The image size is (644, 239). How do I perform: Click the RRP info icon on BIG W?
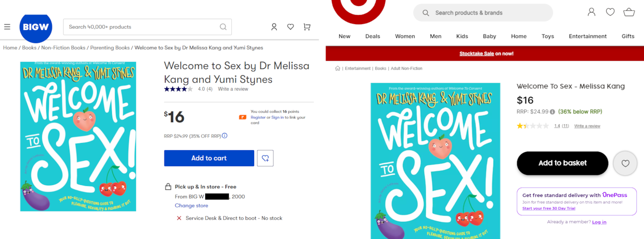225,136
